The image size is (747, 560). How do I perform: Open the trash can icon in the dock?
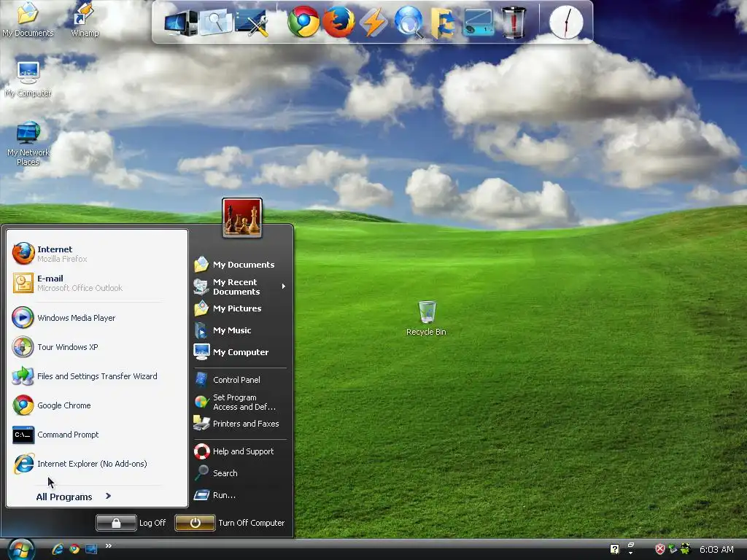coord(514,23)
